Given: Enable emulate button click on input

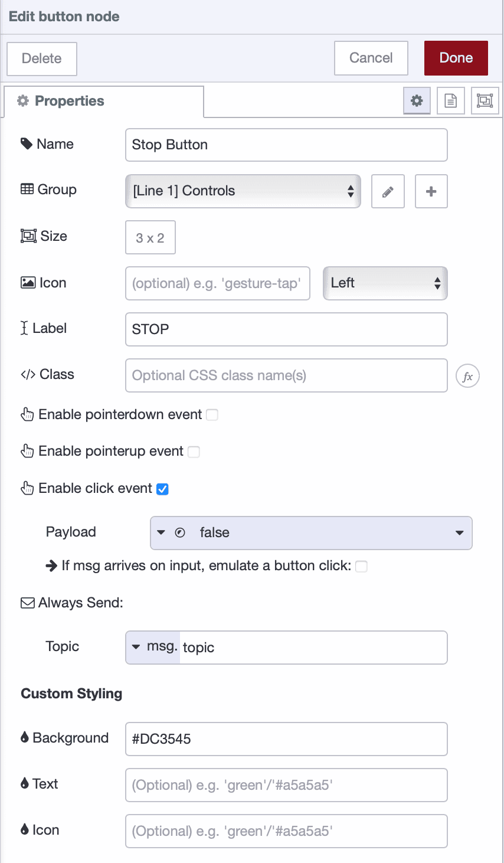Looking at the screenshot, I should (x=361, y=566).
